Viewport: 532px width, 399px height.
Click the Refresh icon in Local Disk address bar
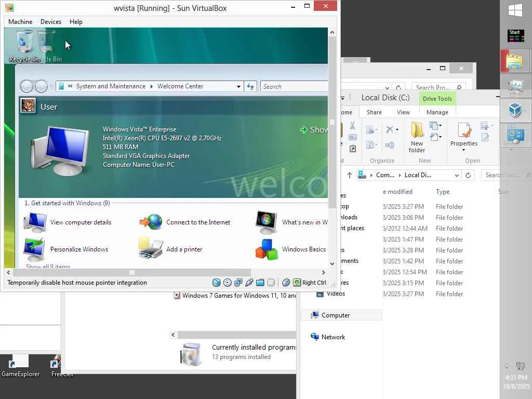point(468,175)
